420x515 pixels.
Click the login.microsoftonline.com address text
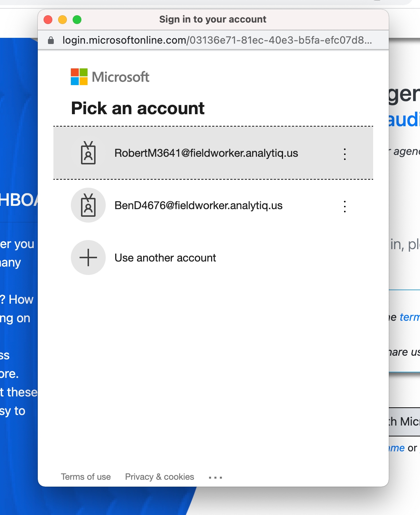click(x=217, y=40)
